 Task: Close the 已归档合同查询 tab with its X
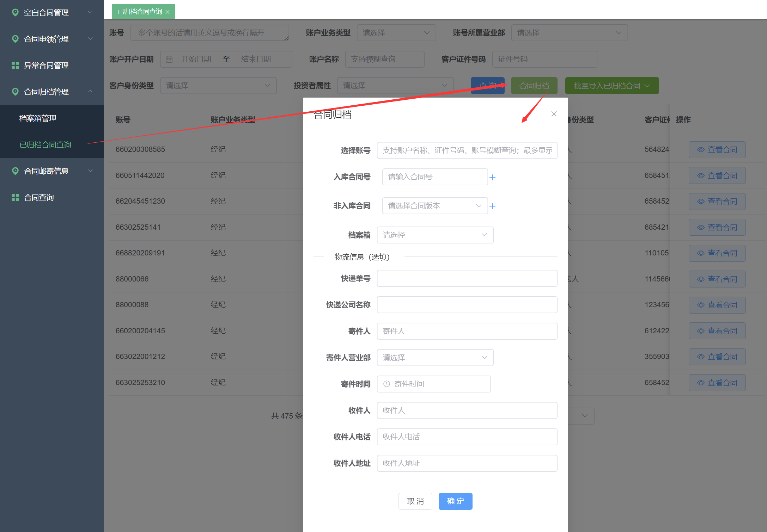(x=168, y=12)
